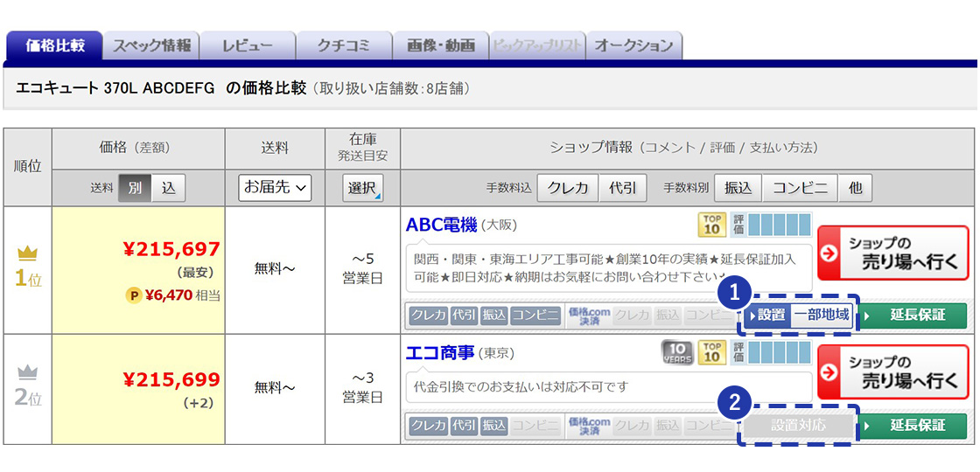Screen dimensions: 980x472
Task: Open ABC電機 shop link
Action: (441, 225)
